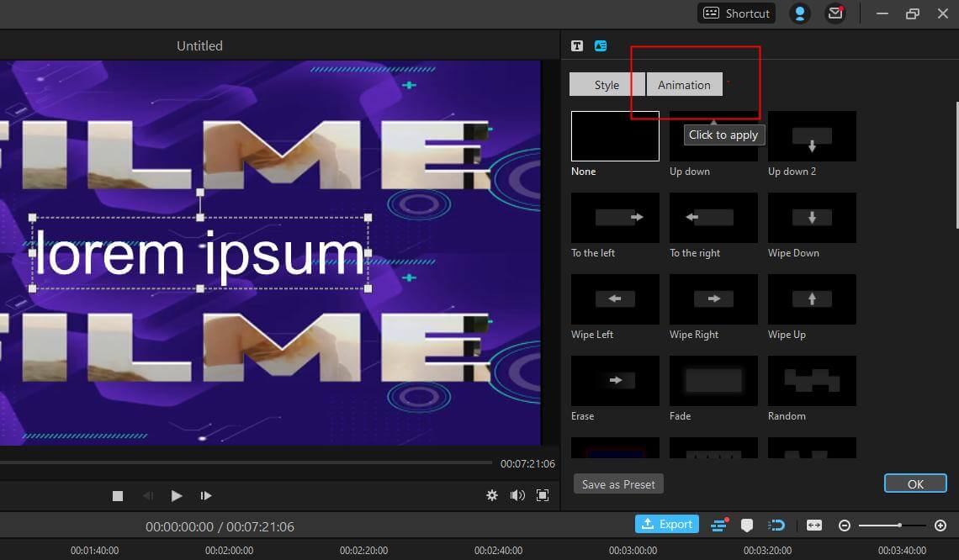Apply the Wipe Up animation
The image size is (959, 560).
tap(812, 299)
